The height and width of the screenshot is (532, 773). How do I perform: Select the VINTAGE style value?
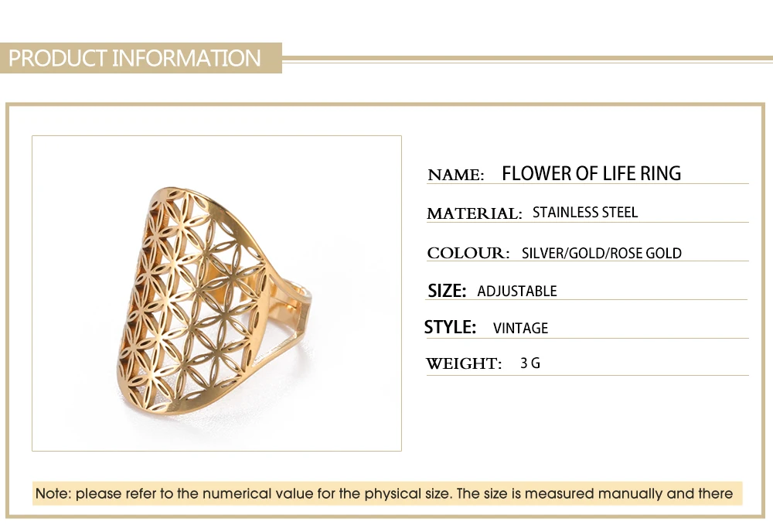520,328
